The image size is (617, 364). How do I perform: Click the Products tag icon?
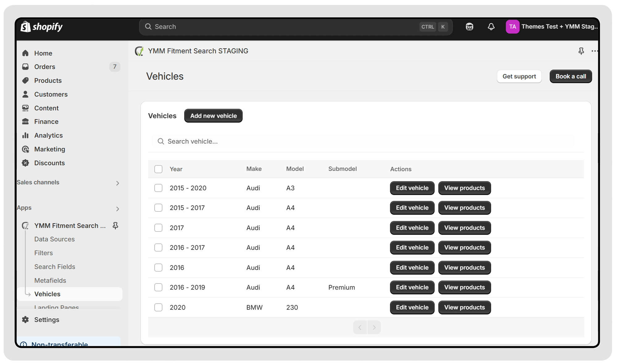coord(25,81)
